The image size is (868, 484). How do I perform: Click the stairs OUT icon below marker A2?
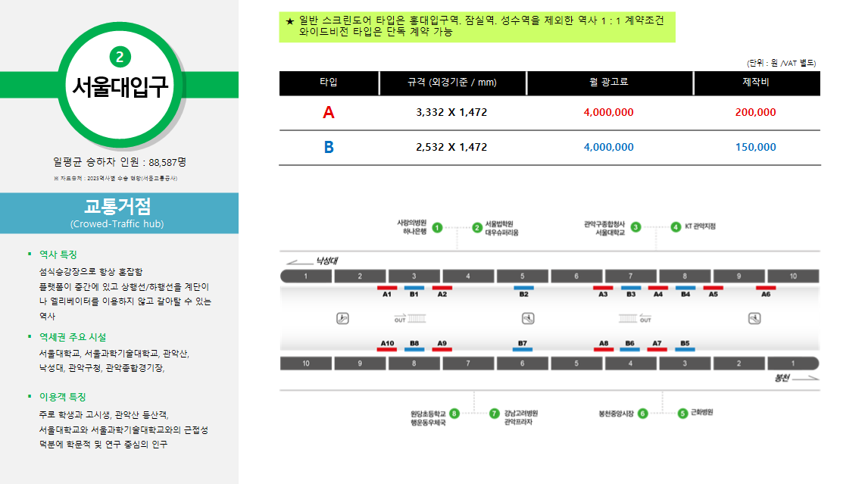410,318
